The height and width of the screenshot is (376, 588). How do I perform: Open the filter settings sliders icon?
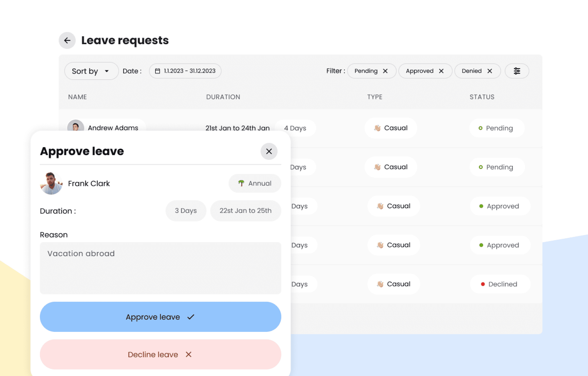point(517,71)
